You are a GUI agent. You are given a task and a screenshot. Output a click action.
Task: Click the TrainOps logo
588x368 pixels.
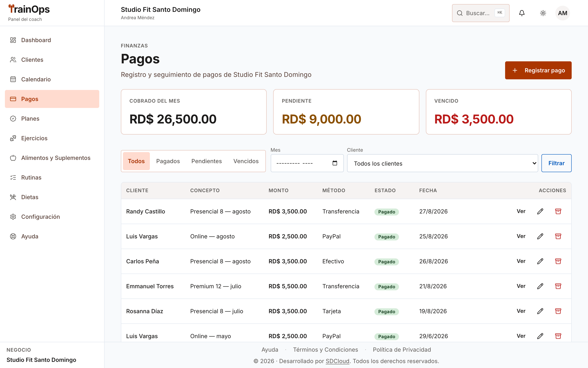[x=29, y=9]
